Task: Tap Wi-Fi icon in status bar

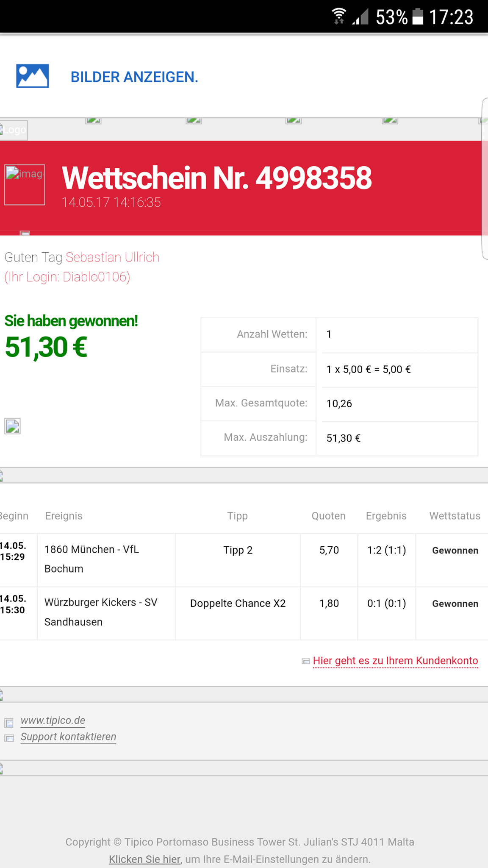Action: [338, 17]
